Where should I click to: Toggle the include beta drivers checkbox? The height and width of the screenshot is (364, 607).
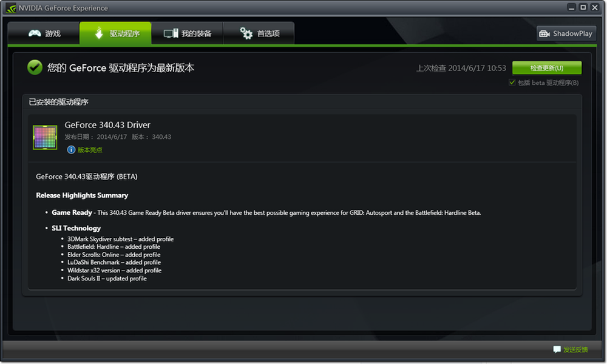(512, 83)
